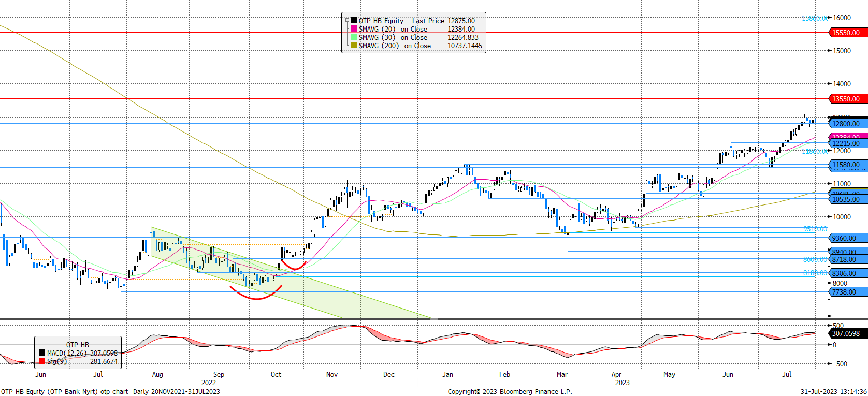868x396 pixels.
Task: Collapse the price legend box toggle
Action: pyautogui.click(x=347, y=21)
